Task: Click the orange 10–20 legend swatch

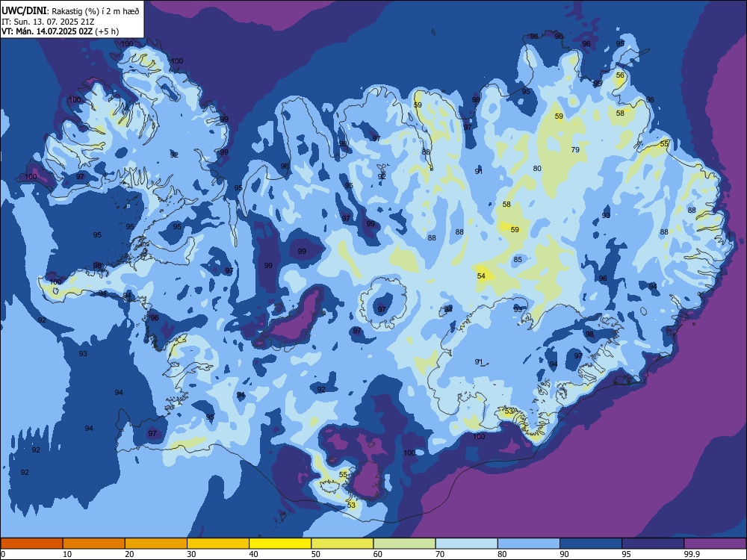Action: (x=94, y=544)
